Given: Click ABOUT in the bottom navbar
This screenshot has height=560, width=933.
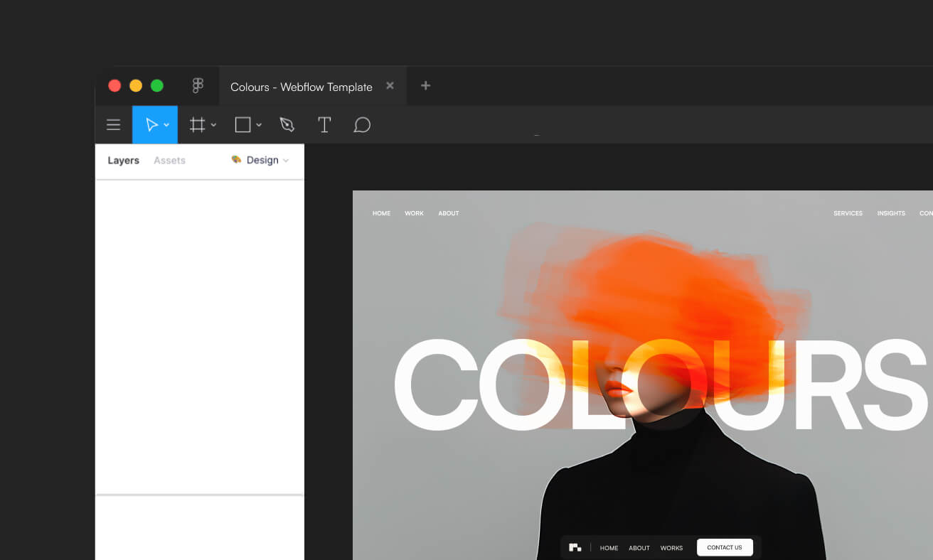Looking at the screenshot, I should coord(639,548).
